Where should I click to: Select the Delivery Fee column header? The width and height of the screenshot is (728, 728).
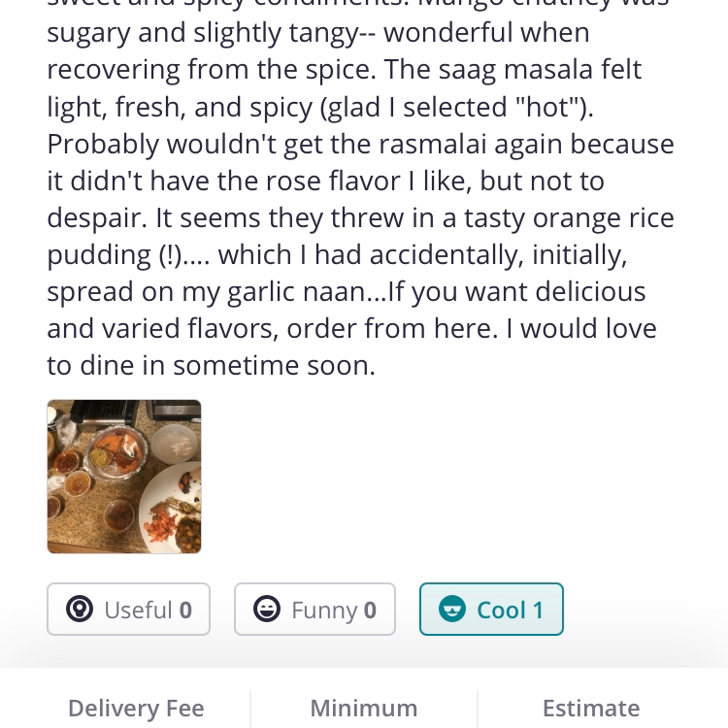(x=136, y=709)
